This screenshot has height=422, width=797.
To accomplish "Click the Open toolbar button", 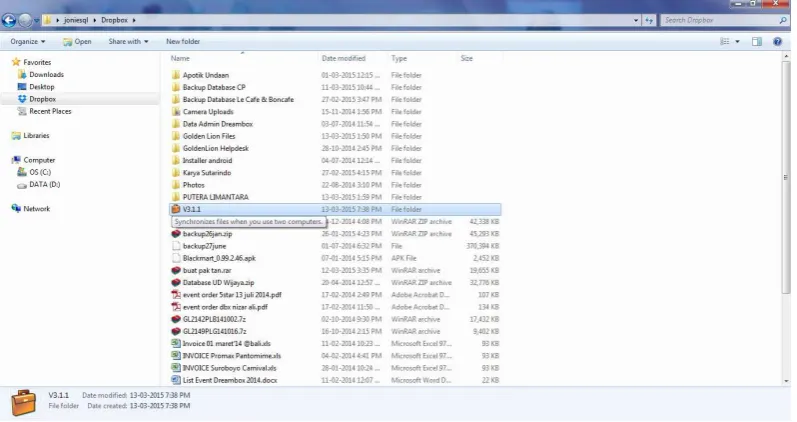I will [x=77, y=42].
